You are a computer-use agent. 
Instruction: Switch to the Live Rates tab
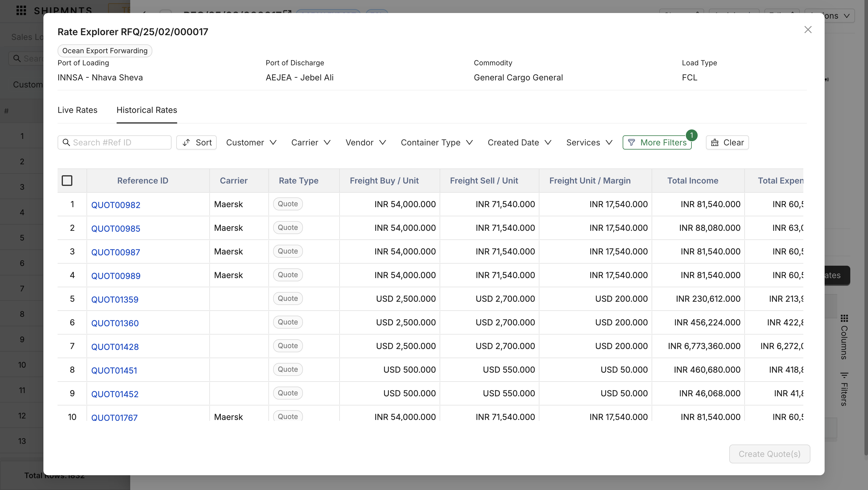click(77, 110)
